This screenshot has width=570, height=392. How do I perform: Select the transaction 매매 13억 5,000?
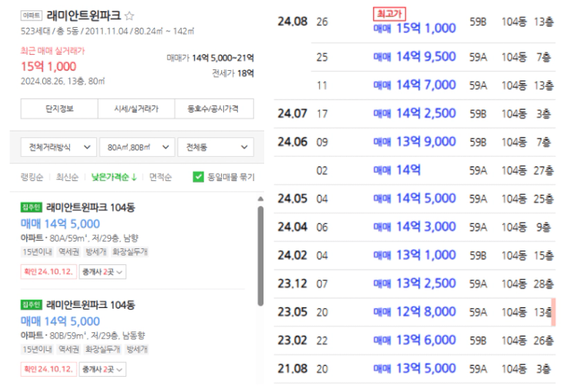point(415,369)
